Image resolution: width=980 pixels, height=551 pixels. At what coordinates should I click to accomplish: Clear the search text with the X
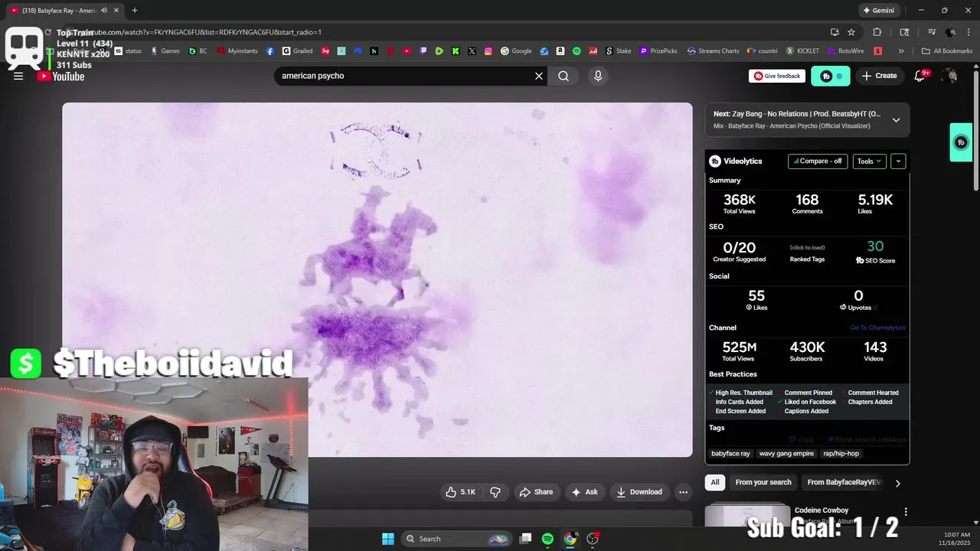click(538, 76)
